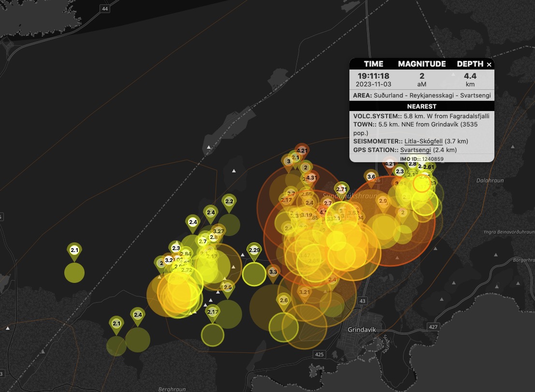Click the 3.27 magnitude earthquake marker

pyautogui.click(x=218, y=231)
